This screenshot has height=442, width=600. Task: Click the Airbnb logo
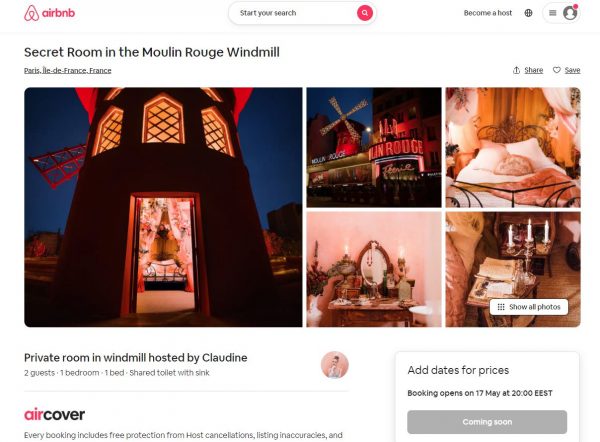(49, 13)
